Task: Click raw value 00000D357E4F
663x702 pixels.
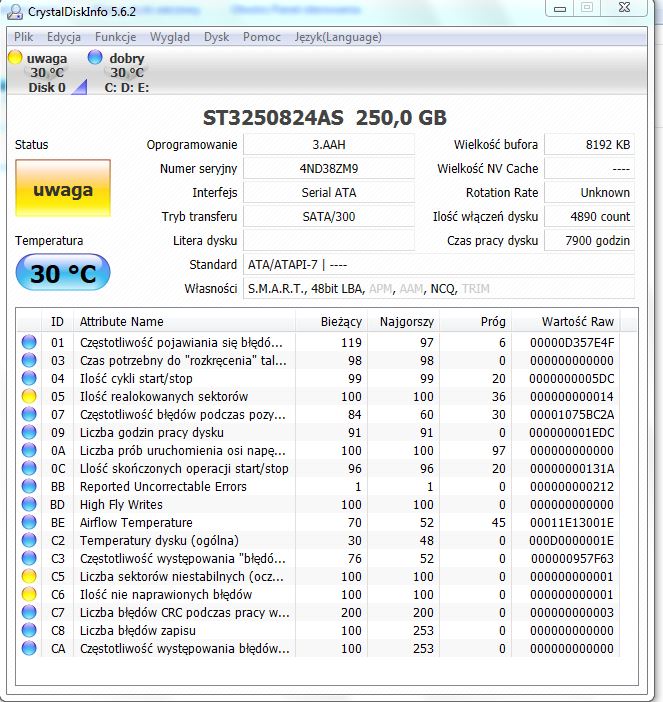Action: 572,342
